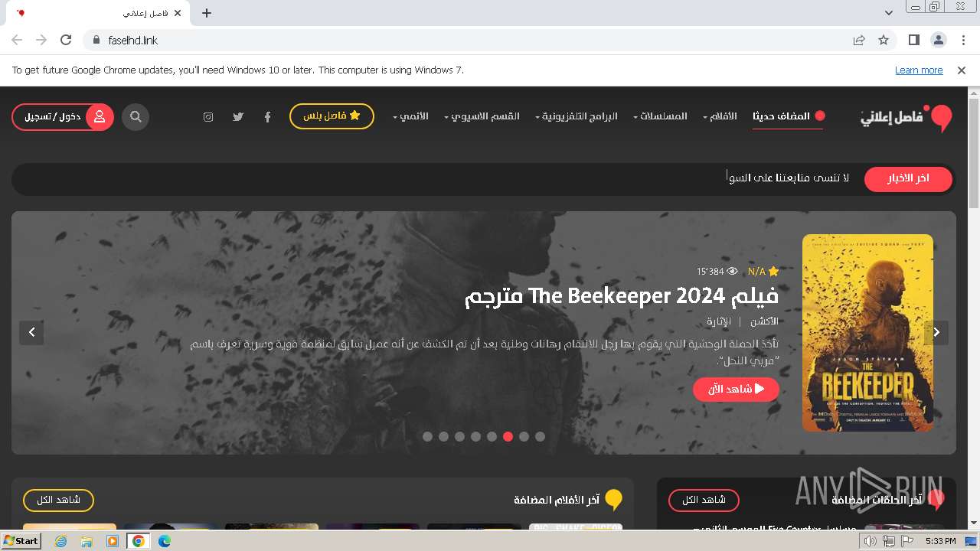This screenshot has height=551, width=980.
Task: Open the Twitter bird icon link
Action: 238,117
